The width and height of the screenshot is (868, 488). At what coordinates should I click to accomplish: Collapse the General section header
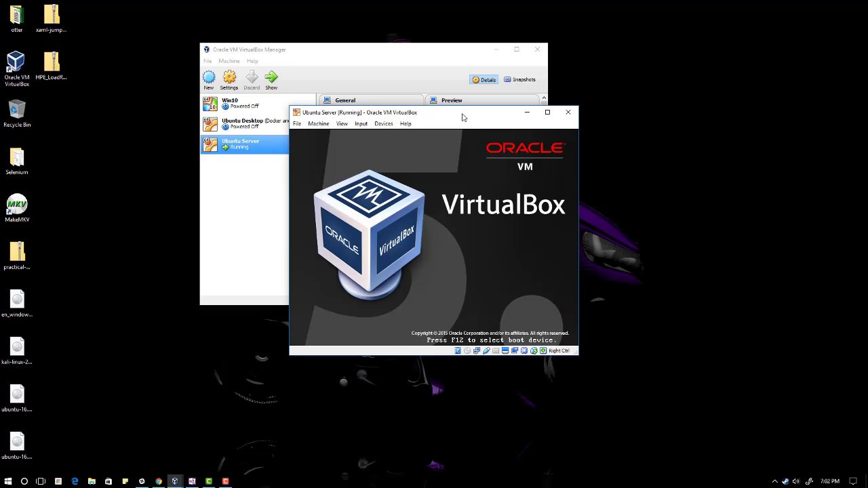pos(372,100)
